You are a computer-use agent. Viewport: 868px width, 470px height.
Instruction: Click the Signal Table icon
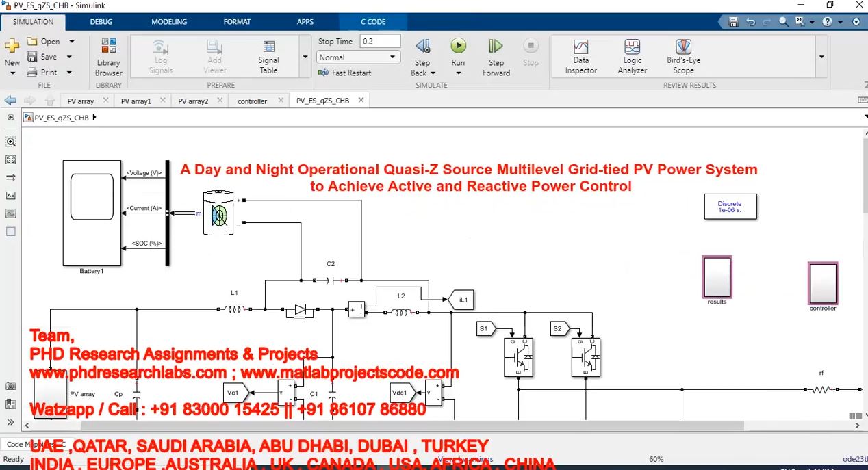(268, 56)
